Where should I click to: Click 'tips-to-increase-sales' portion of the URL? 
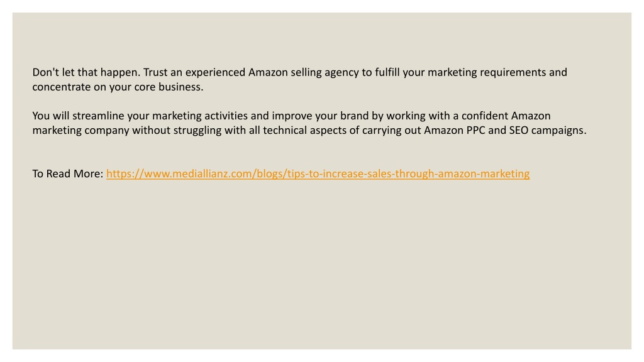click(x=340, y=173)
